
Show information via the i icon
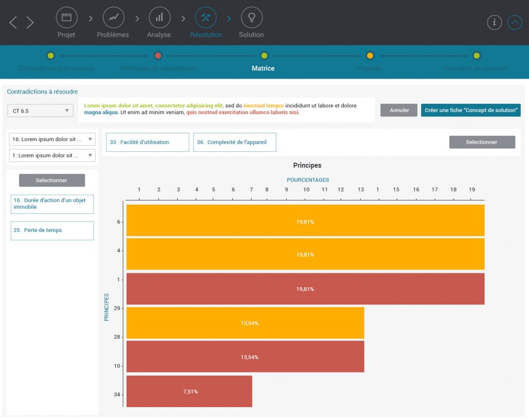[494, 23]
